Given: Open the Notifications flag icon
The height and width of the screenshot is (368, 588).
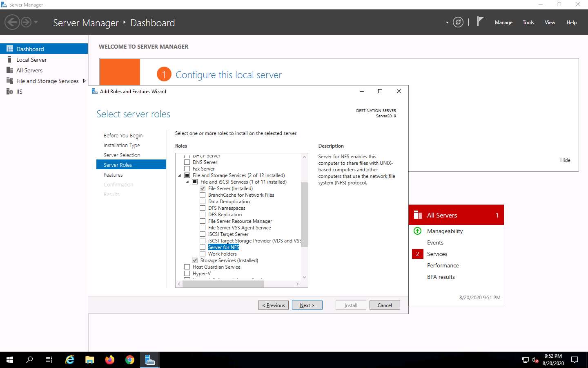Looking at the screenshot, I should point(480,22).
